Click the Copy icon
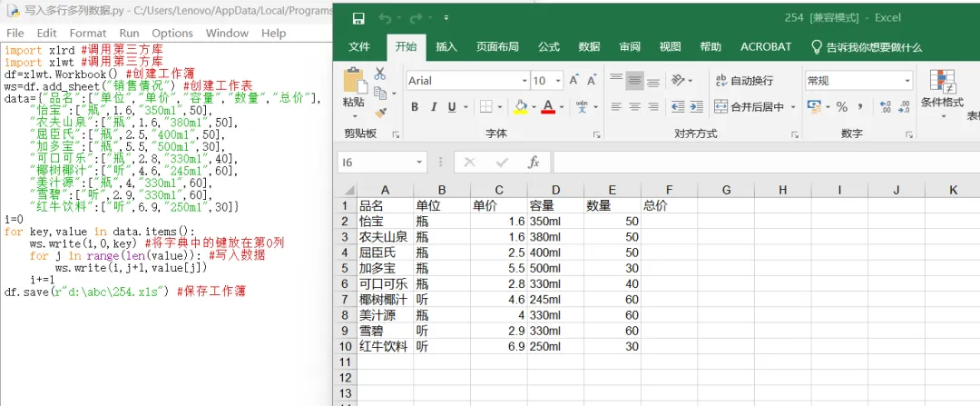The image size is (980, 406). coord(380,94)
